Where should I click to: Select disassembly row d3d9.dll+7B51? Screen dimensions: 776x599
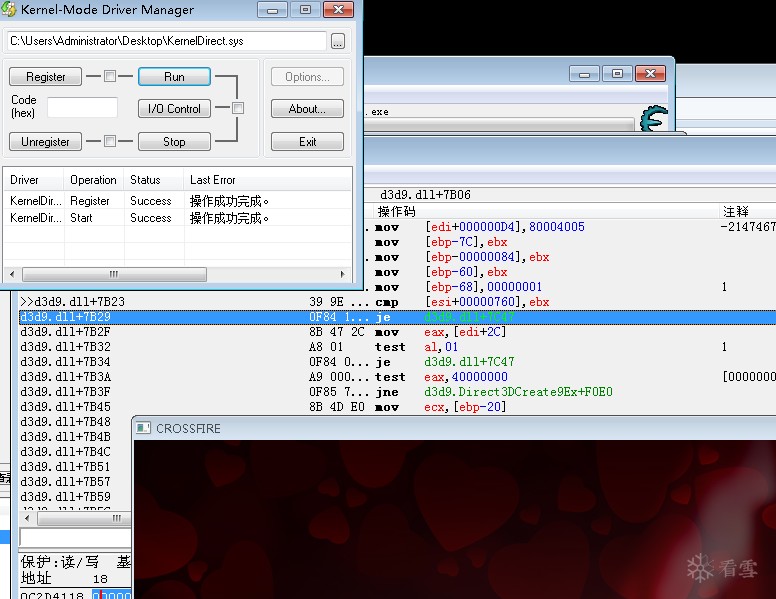click(65, 467)
